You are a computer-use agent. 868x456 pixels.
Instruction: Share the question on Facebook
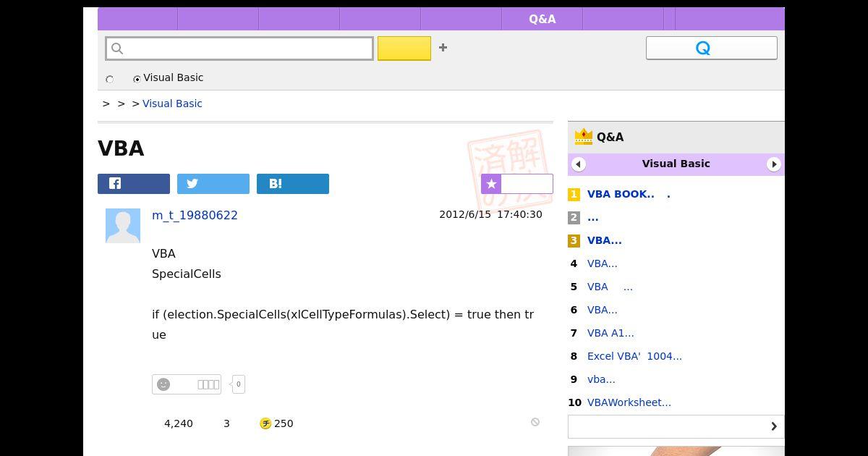click(134, 184)
